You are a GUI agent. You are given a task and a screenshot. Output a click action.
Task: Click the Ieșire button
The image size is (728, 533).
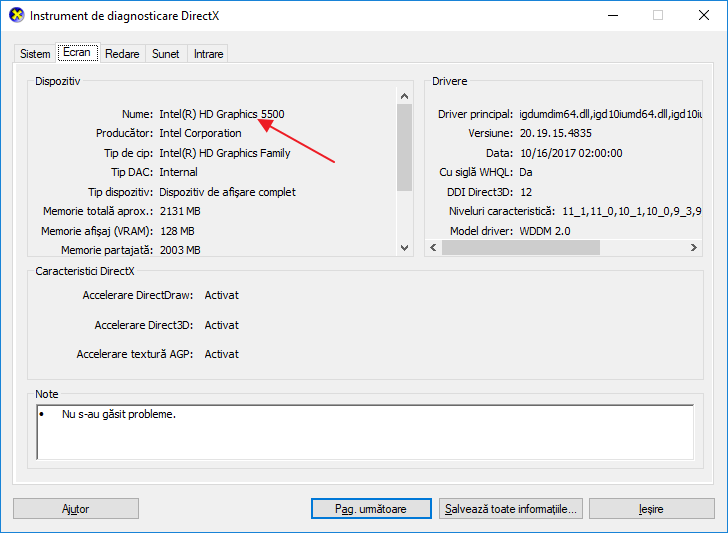651,509
